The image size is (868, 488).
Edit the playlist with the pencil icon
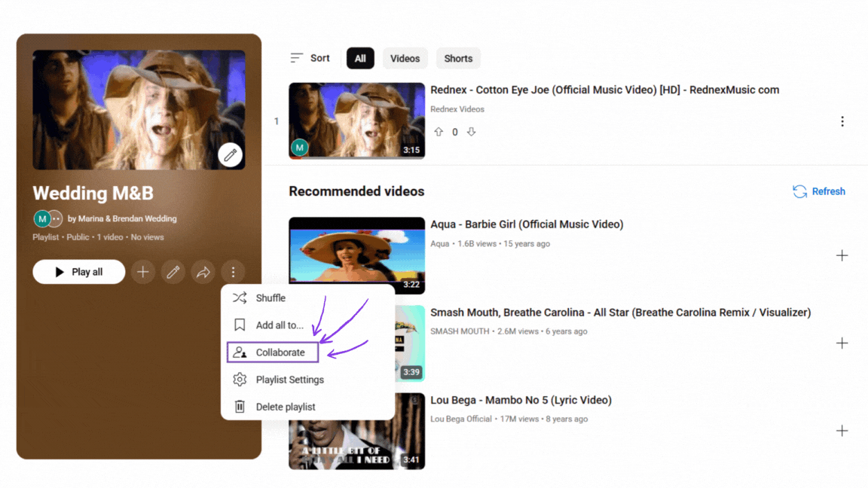173,271
